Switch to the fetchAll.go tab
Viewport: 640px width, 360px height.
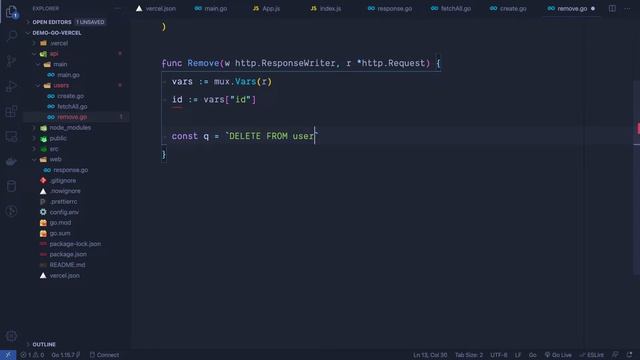[451, 9]
